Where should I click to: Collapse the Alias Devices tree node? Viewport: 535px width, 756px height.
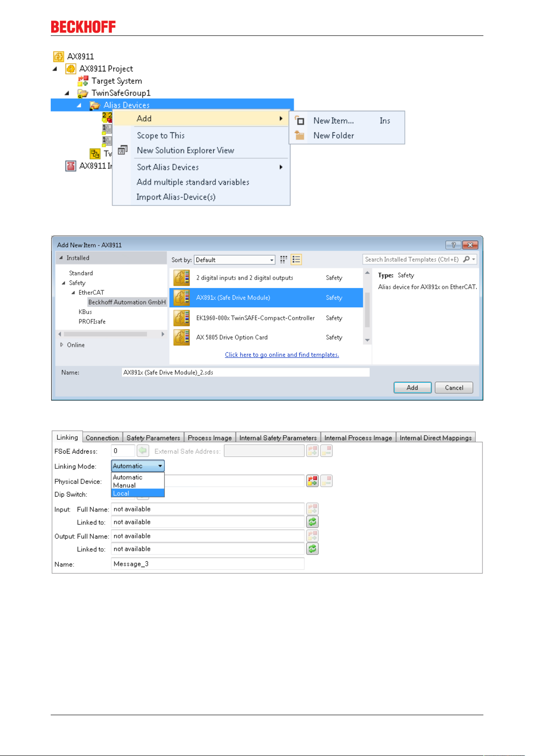click(79, 105)
